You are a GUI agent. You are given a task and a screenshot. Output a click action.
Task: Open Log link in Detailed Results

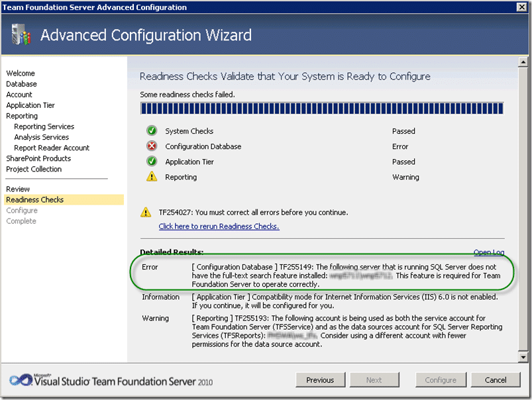coord(489,252)
